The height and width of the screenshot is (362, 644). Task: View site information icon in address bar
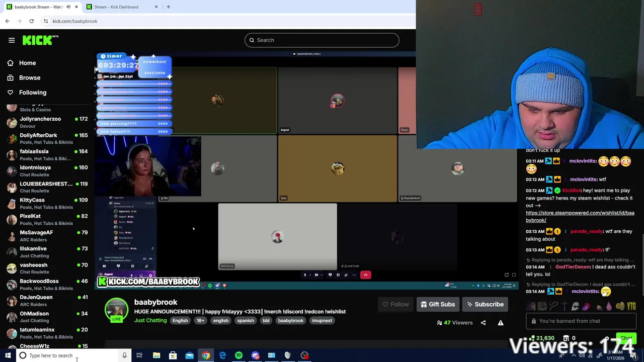tap(45, 21)
